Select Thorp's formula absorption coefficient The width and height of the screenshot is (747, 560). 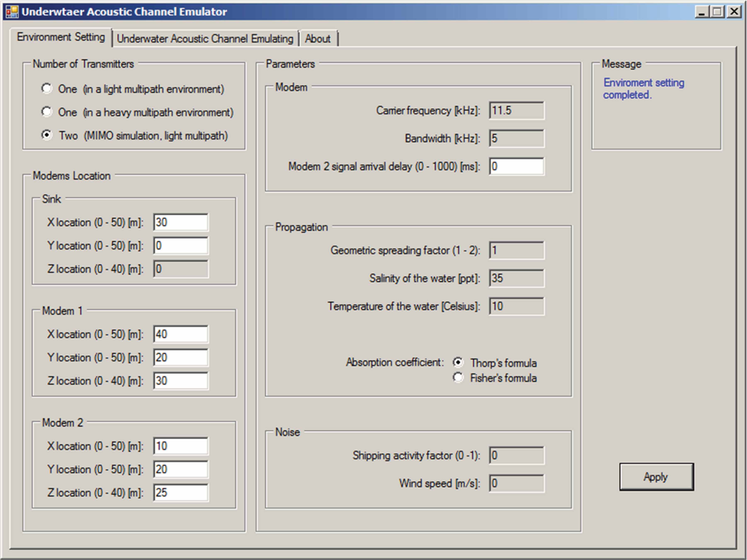[458, 362]
